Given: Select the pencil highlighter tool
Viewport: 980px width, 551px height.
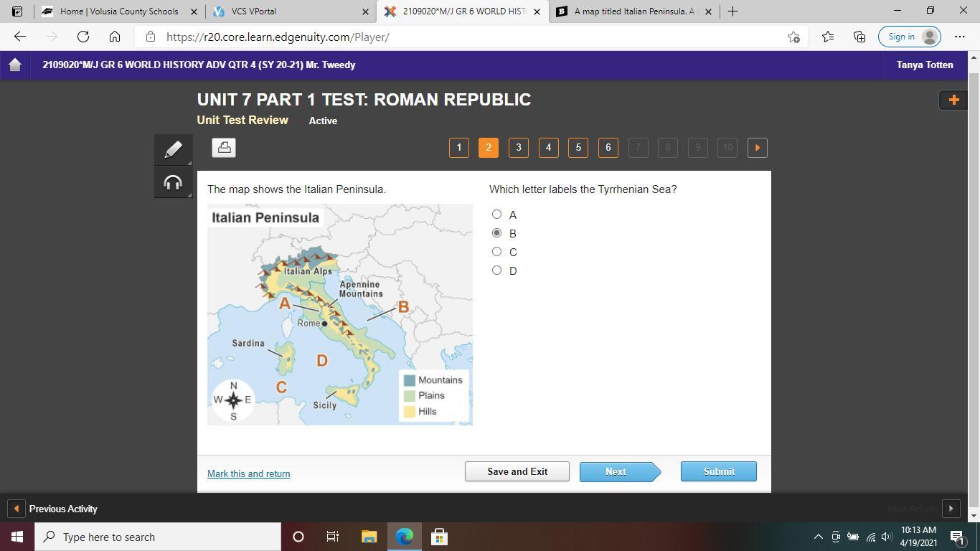Looking at the screenshot, I should 173,149.
